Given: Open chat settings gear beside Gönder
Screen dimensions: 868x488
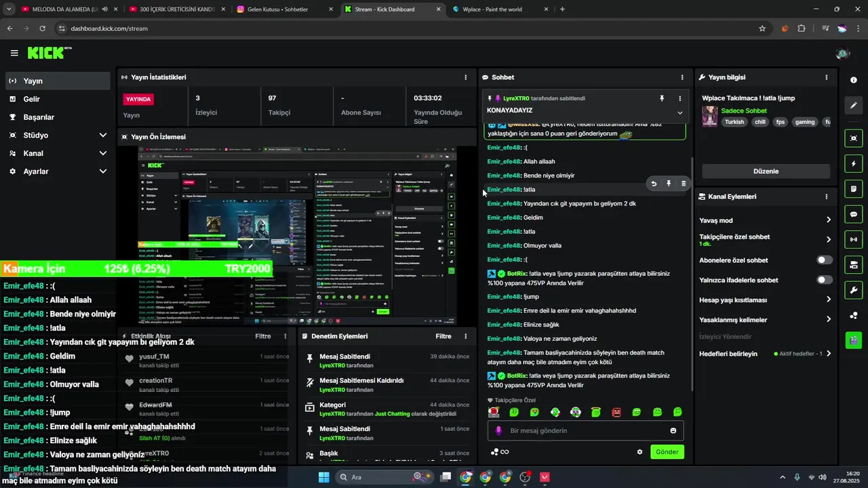Looking at the screenshot, I should (x=639, y=452).
